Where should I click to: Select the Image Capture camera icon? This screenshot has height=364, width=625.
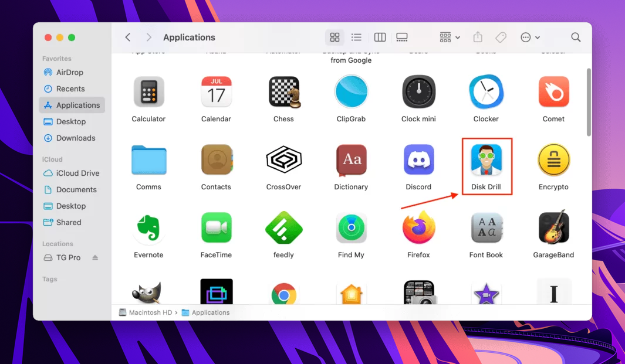click(420, 292)
